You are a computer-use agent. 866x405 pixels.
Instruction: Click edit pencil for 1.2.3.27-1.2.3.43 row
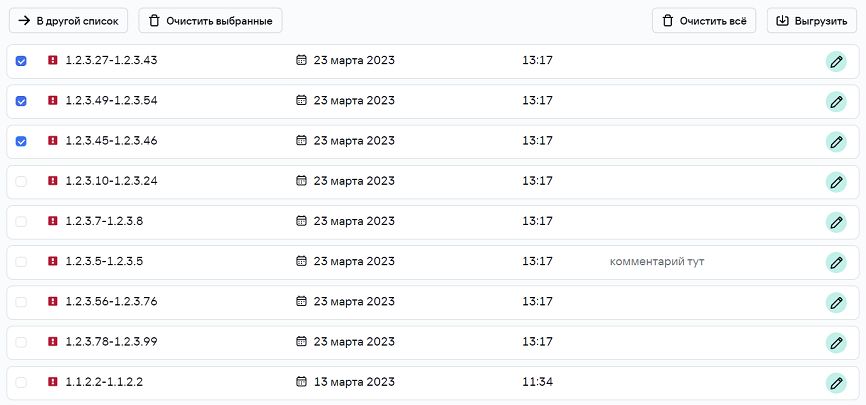point(836,61)
